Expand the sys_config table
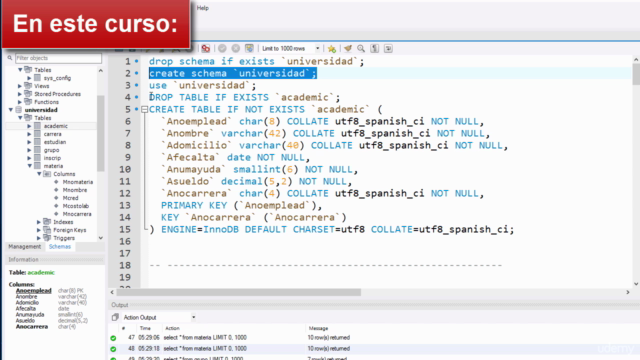Image resolution: width=640 pixels, height=360 pixels. [29, 78]
